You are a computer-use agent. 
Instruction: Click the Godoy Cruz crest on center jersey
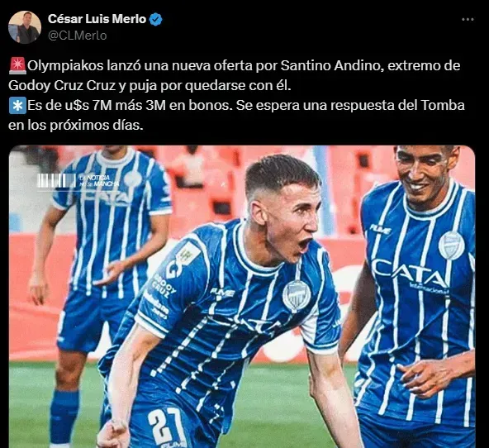click(297, 295)
